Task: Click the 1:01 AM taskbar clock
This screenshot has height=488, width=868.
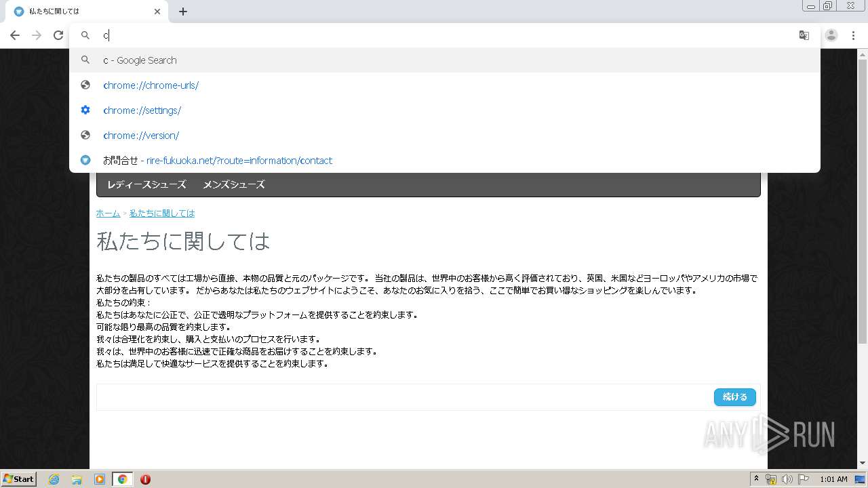Action: (x=833, y=479)
